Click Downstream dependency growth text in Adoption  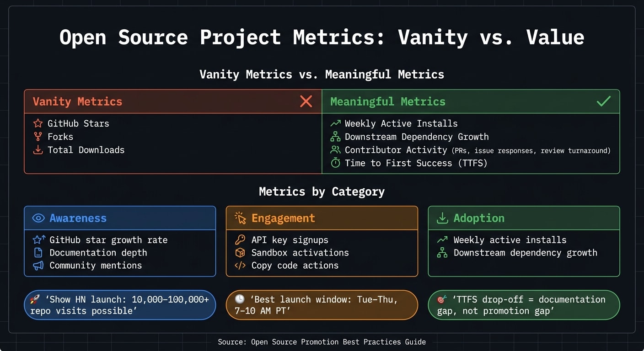[x=526, y=253]
